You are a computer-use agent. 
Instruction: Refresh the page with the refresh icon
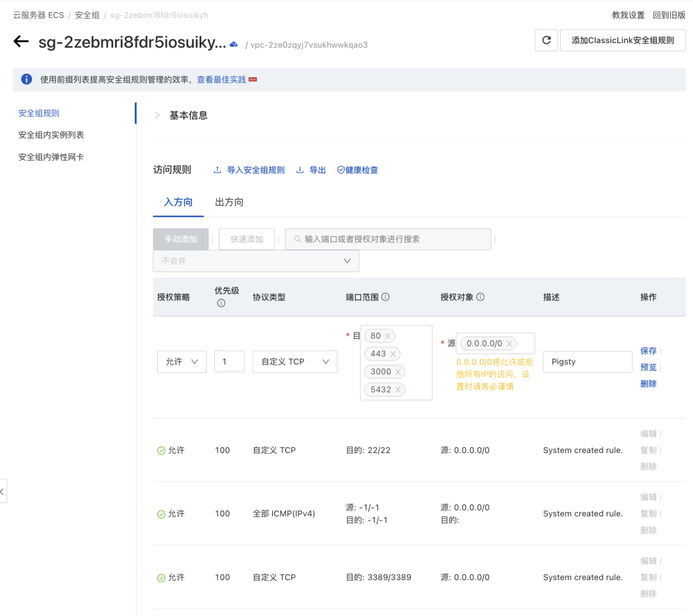(x=546, y=40)
